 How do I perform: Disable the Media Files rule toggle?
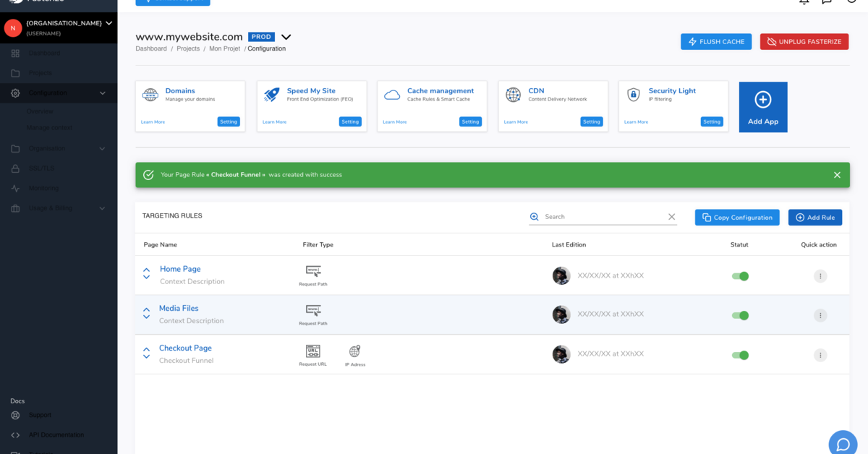740,315
